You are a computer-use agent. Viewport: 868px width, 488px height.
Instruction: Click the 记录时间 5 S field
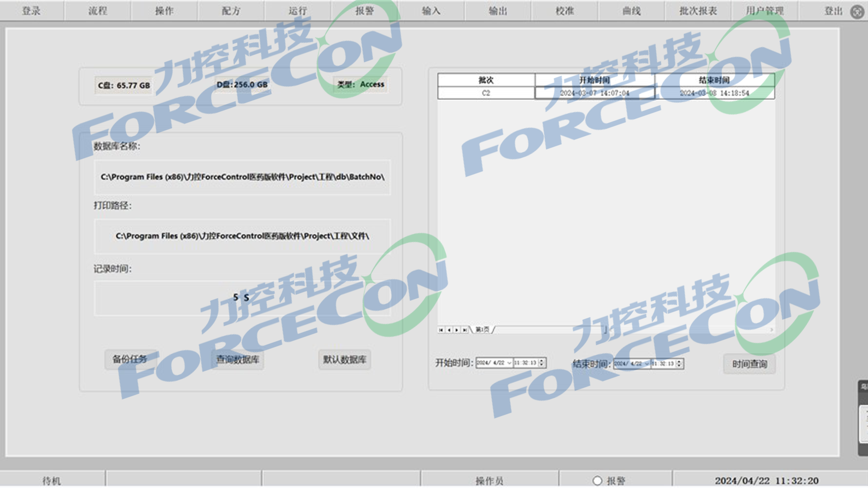click(242, 298)
